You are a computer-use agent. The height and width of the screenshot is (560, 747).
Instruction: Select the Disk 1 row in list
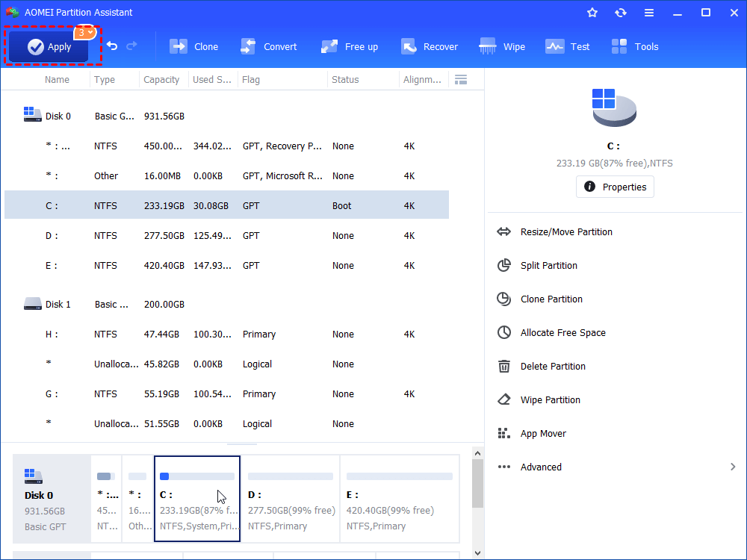[227, 305]
